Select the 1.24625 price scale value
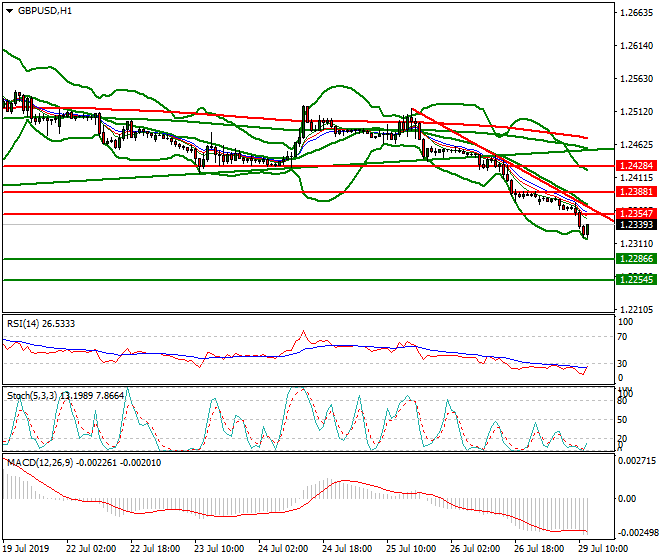 pos(637,145)
